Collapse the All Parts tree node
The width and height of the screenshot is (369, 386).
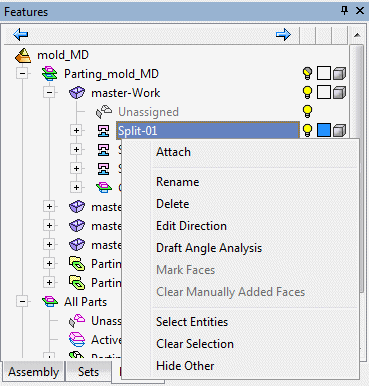23,302
